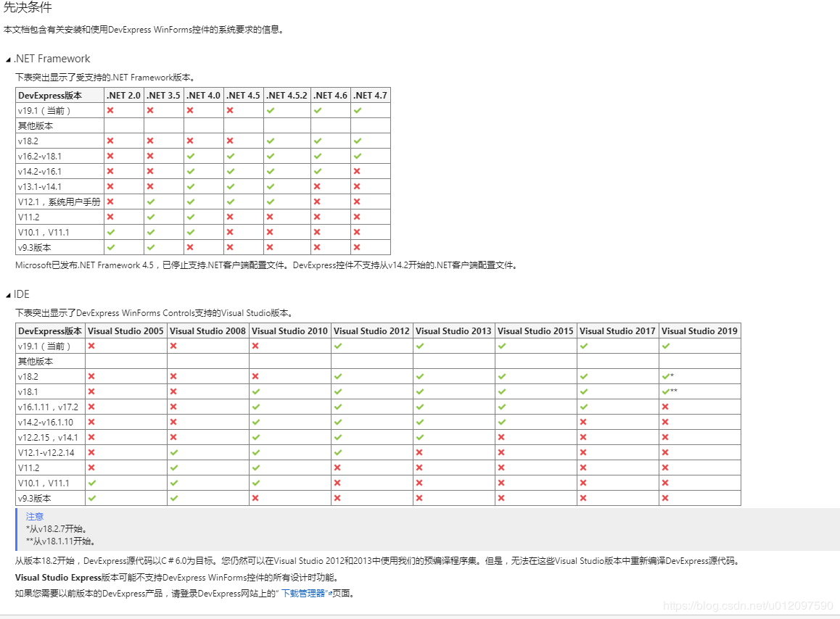Click red cross for v19.1 .NET 2.0
840x619 pixels.
[110, 110]
